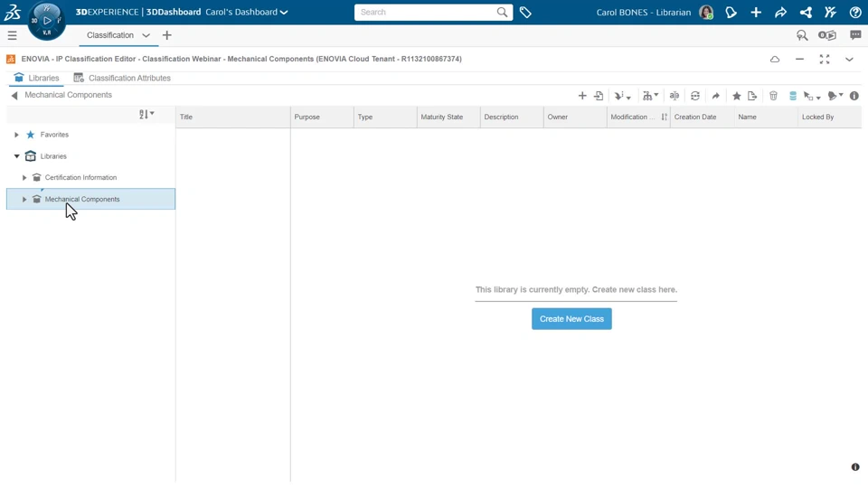Add a new dashboard tab
This screenshot has height=488, width=868.
click(166, 35)
